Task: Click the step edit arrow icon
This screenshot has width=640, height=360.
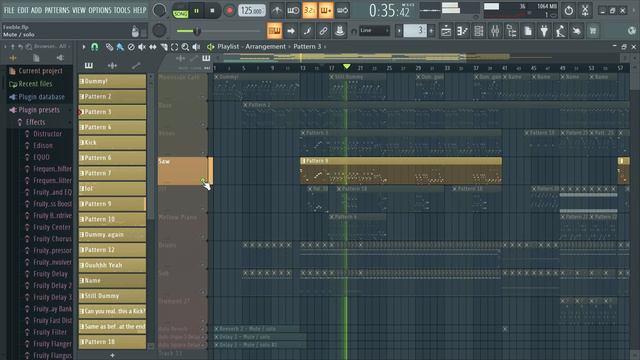Action: point(291,31)
